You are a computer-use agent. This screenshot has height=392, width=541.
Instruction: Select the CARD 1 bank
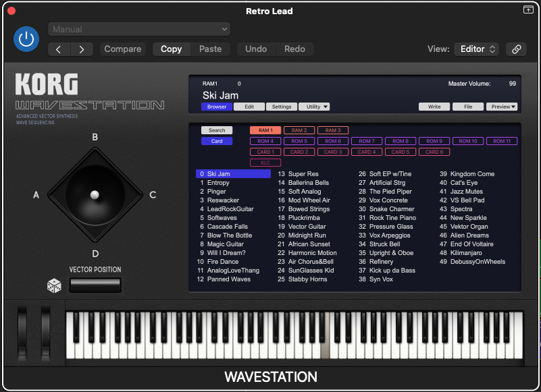pyautogui.click(x=265, y=152)
